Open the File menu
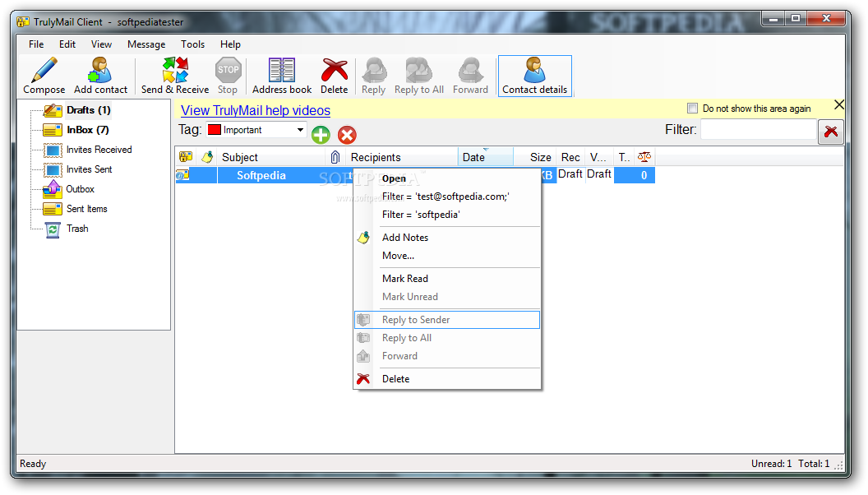 [36, 44]
